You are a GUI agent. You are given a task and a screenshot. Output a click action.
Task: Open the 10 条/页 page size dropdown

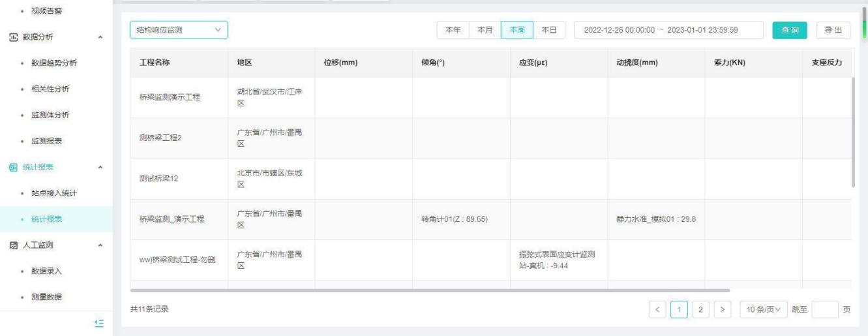point(763,309)
